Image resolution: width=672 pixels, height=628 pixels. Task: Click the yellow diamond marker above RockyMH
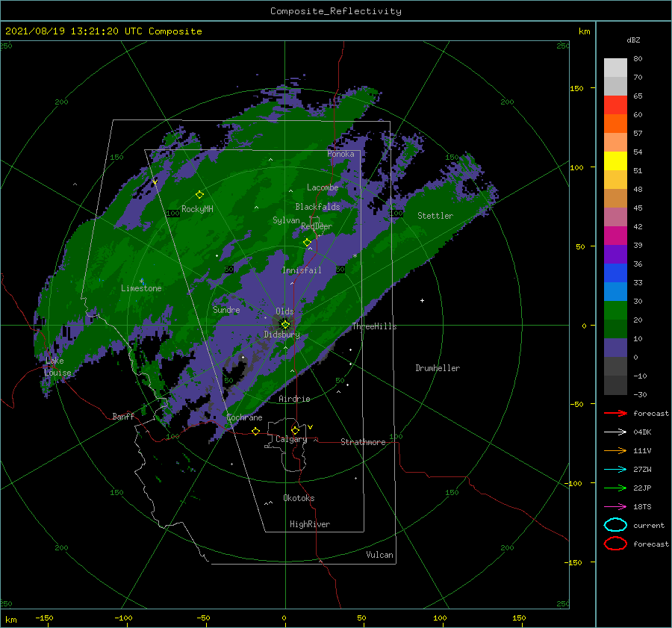(x=199, y=195)
